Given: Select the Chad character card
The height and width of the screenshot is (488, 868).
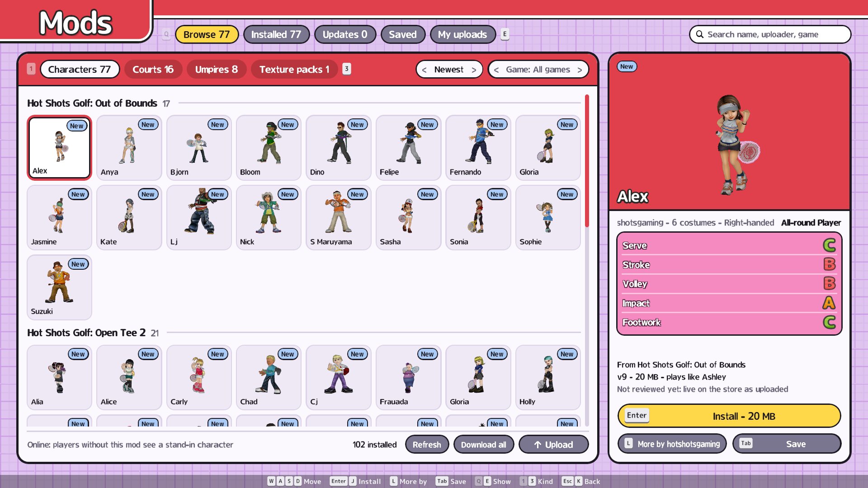Looking at the screenshot, I should click(269, 377).
